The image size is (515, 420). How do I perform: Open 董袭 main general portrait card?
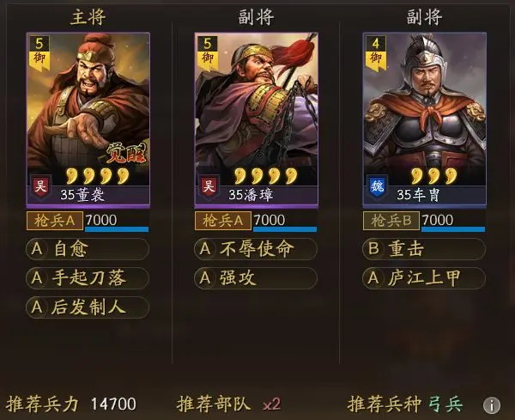coord(88,120)
